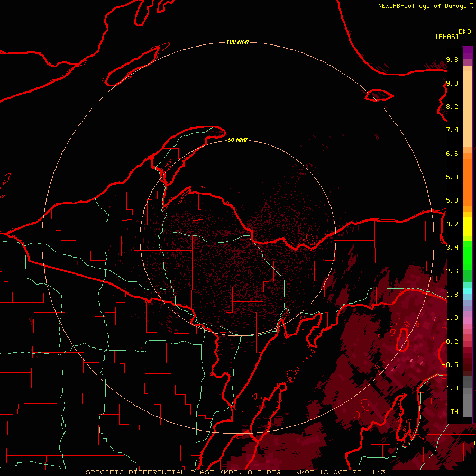Click the TH threshold label on the scale
The width and height of the screenshot is (476, 476).
click(x=454, y=412)
